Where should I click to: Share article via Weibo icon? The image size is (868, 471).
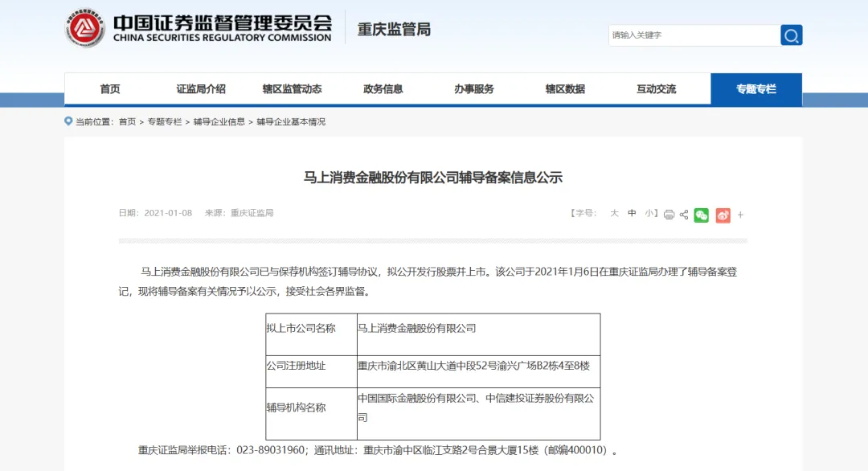point(723,215)
